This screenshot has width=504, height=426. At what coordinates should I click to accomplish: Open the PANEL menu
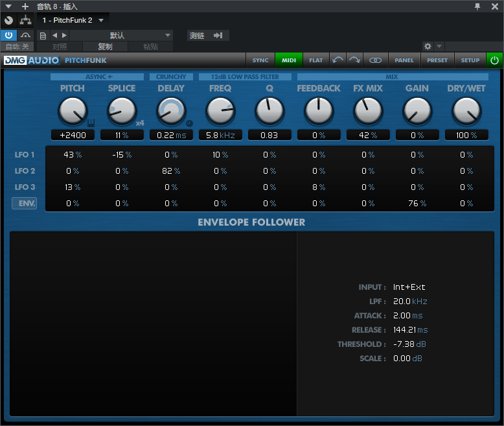tap(404, 60)
